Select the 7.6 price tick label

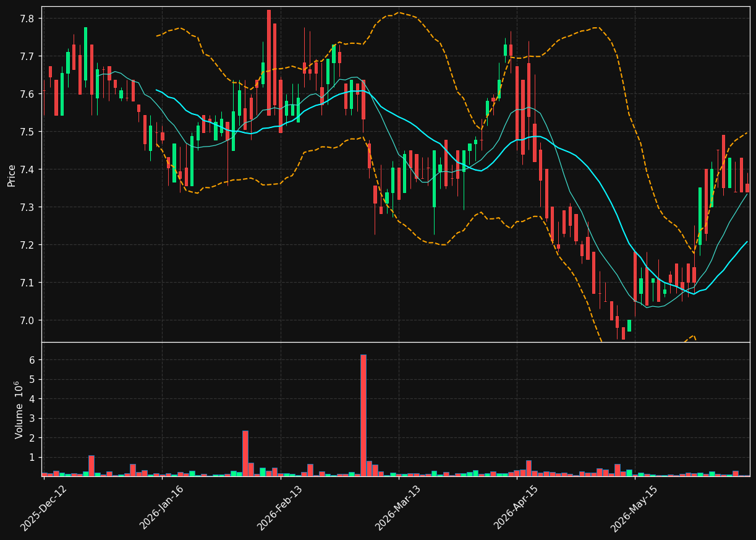(x=28, y=94)
